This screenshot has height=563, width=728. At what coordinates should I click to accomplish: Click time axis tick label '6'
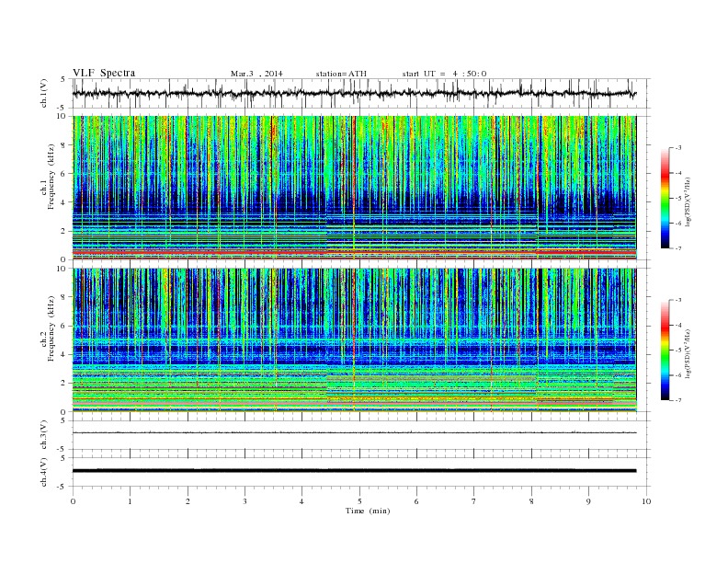tap(416, 501)
